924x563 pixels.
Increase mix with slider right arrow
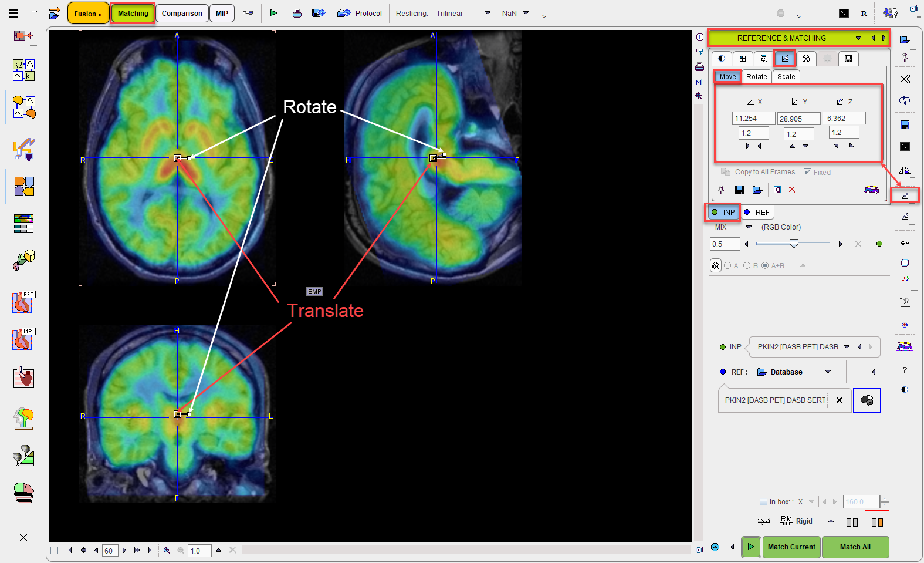point(840,244)
